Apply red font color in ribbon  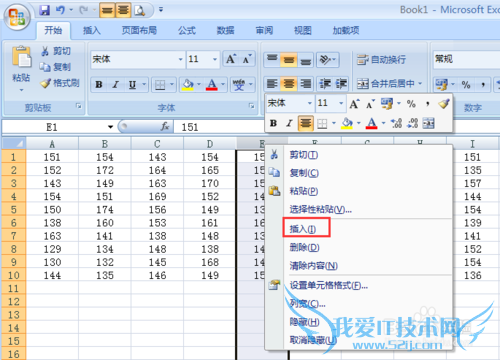click(212, 85)
